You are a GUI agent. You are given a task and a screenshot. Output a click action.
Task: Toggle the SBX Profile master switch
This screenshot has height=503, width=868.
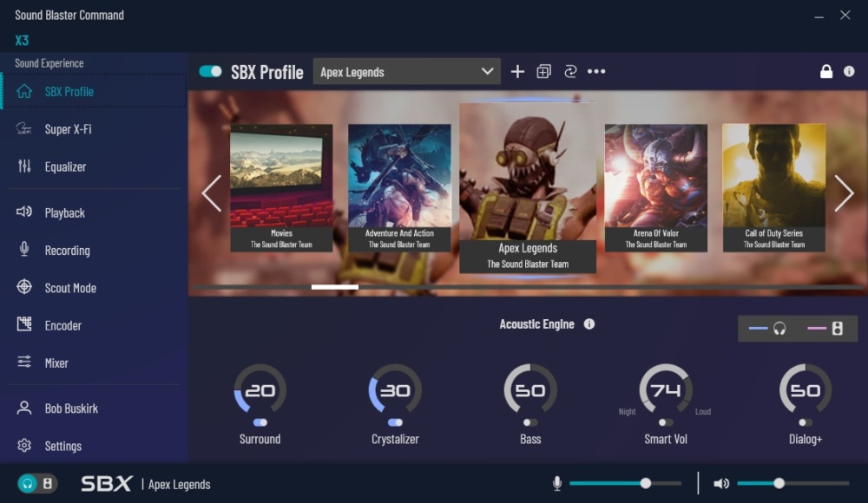coord(210,71)
